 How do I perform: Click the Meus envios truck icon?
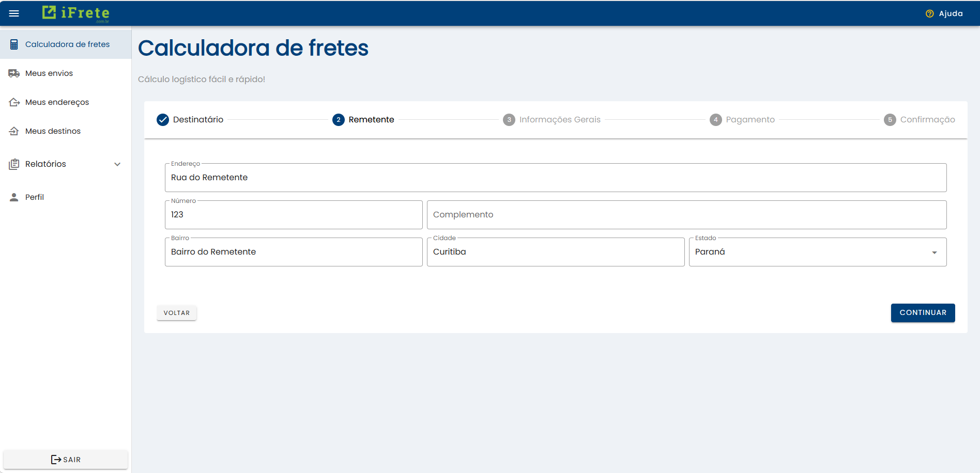(x=13, y=73)
